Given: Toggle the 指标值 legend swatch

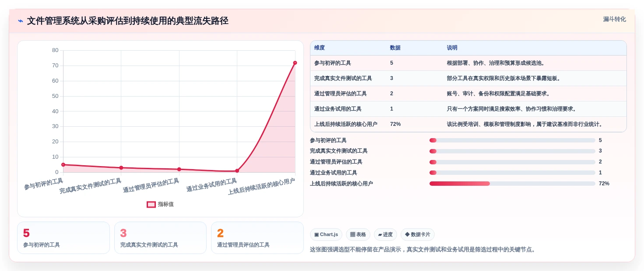Looking at the screenshot, I should [151, 204].
